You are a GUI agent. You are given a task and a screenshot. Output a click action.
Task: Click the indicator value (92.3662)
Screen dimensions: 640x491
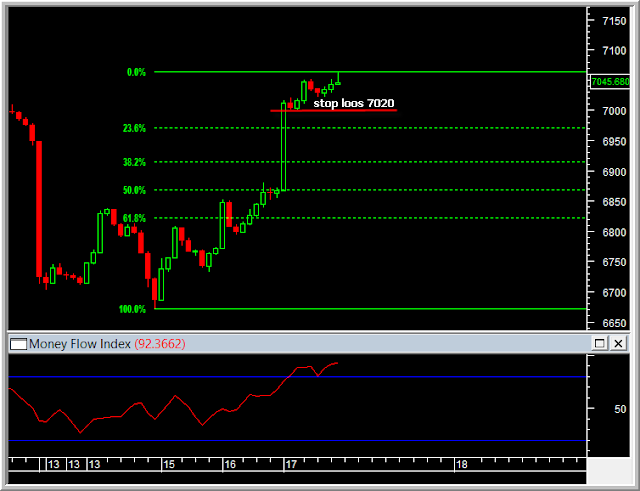[x=160, y=344]
